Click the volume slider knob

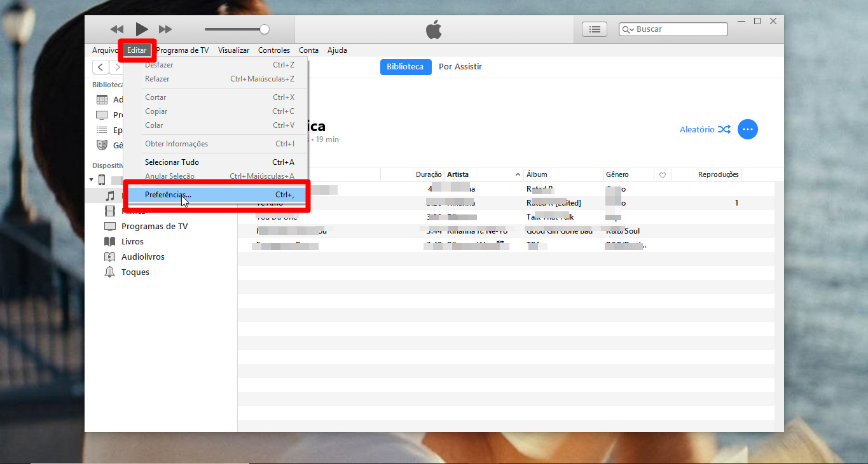[265, 29]
